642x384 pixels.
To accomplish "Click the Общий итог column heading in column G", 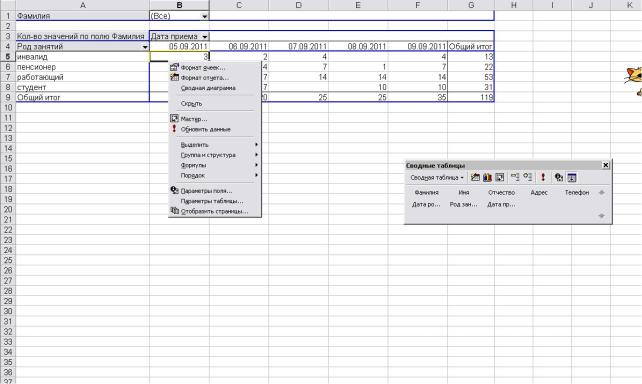I will pyautogui.click(x=471, y=47).
